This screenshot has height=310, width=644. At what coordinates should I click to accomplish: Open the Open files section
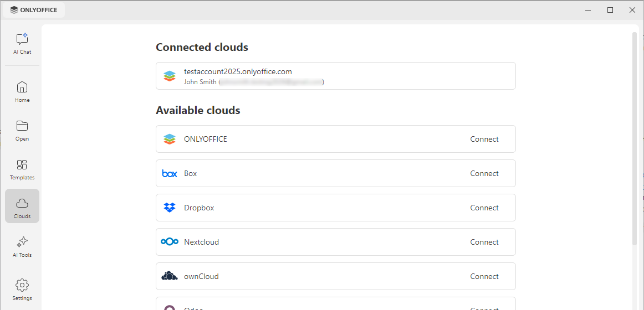pos(22,131)
